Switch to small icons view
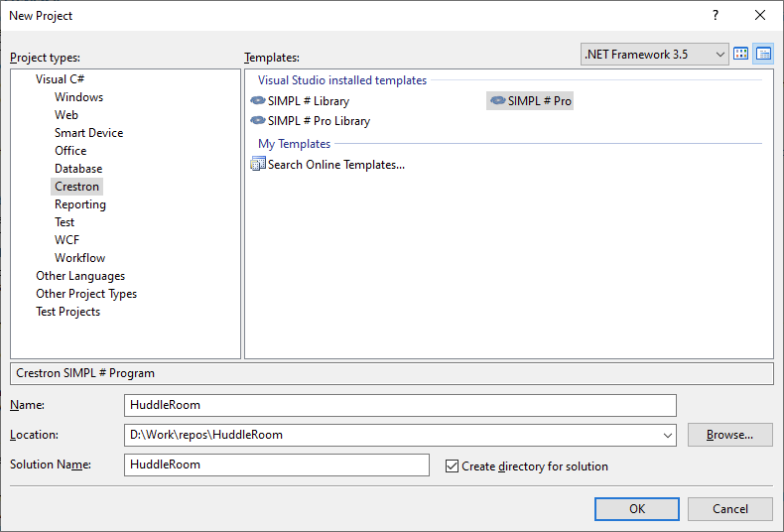Viewport: 784px width, 532px height. click(x=763, y=55)
